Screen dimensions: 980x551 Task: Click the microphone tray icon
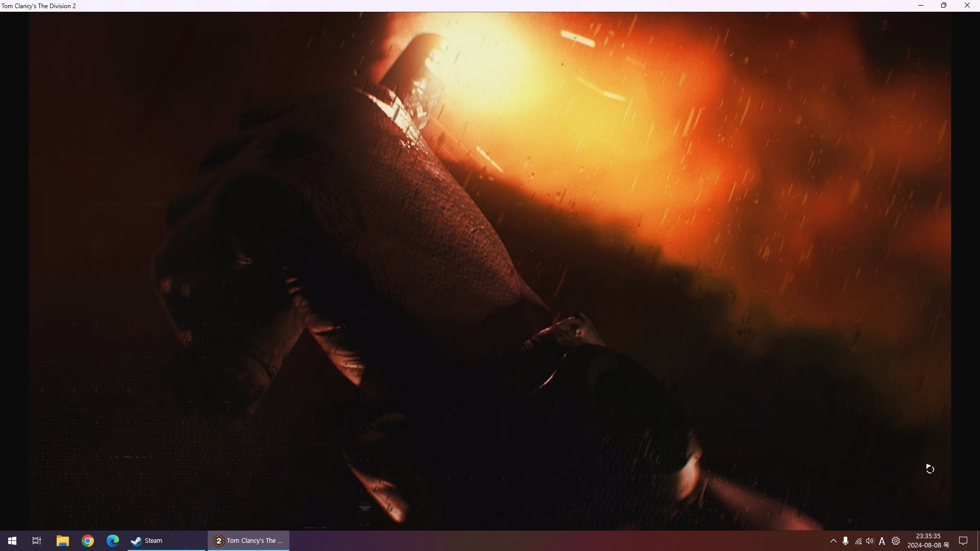[846, 541]
